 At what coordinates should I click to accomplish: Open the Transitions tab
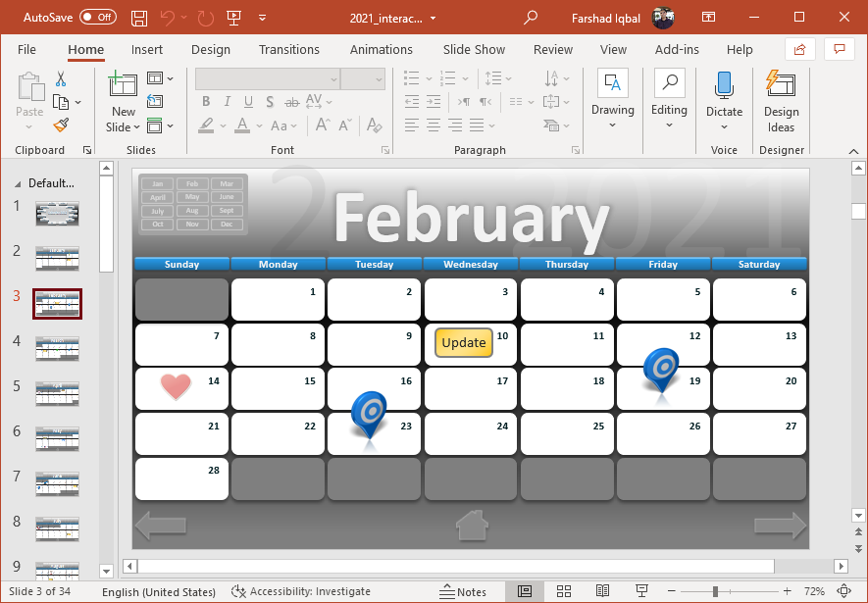point(288,50)
